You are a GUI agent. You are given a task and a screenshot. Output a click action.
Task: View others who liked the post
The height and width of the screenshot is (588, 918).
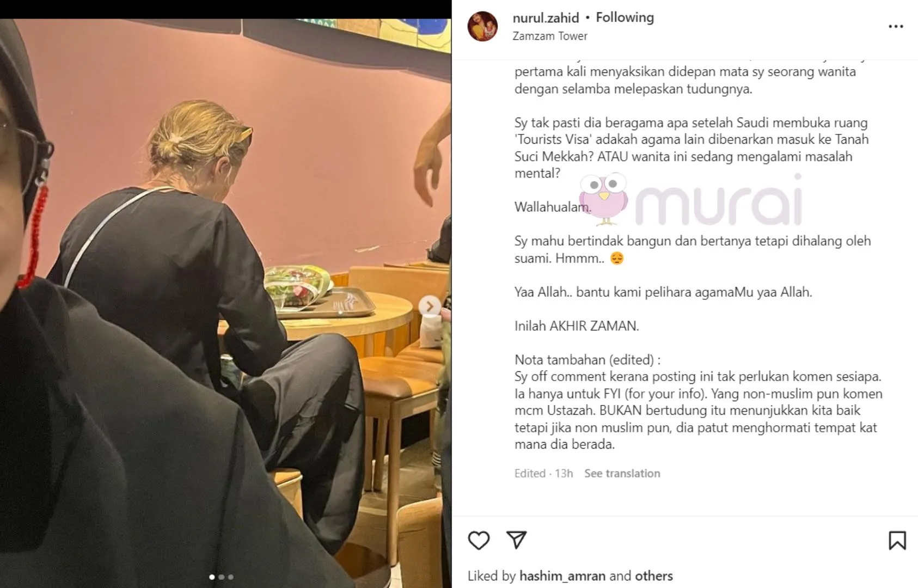(x=653, y=575)
